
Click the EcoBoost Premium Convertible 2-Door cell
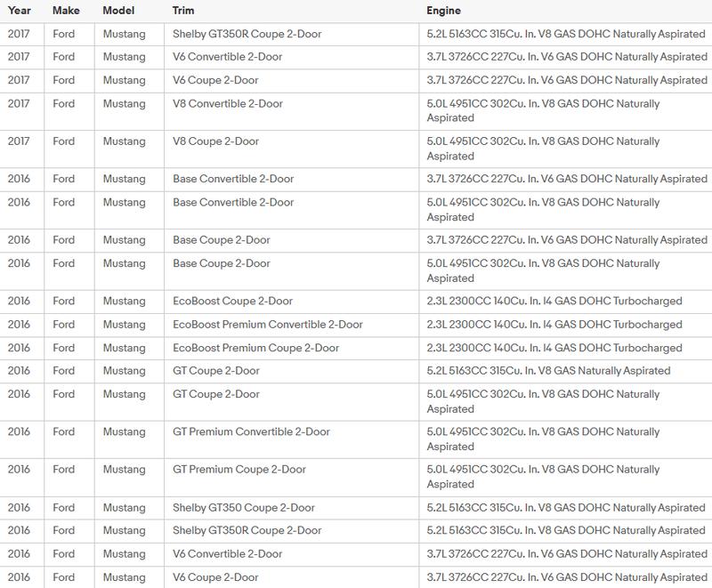[267, 325]
